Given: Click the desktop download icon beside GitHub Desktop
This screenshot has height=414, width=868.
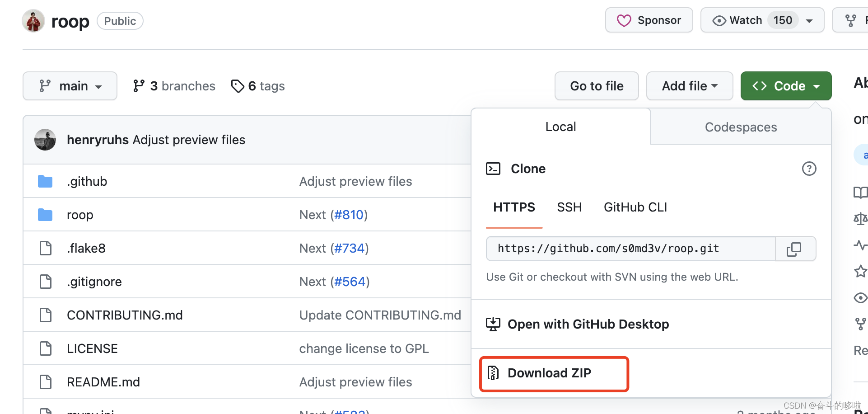Looking at the screenshot, I should pos(493,324).
